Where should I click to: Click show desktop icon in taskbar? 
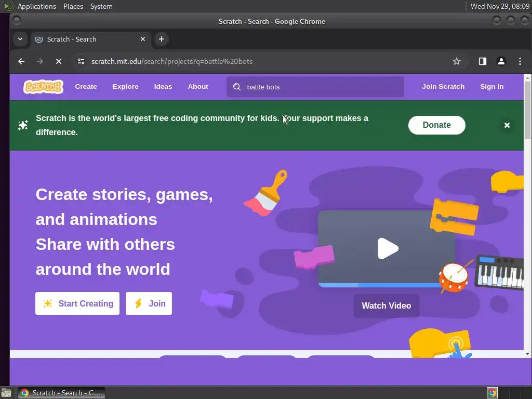click(6, 393)
